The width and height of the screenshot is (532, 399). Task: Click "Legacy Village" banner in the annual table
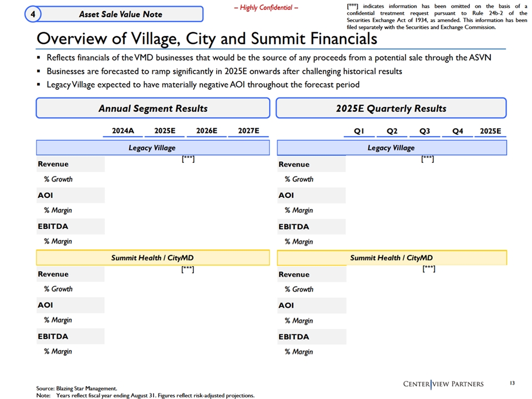pos(153,147)
